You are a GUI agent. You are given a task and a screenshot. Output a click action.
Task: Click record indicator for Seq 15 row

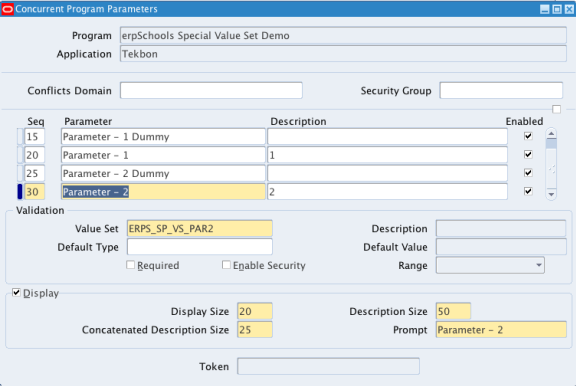[x=20, y=137]
